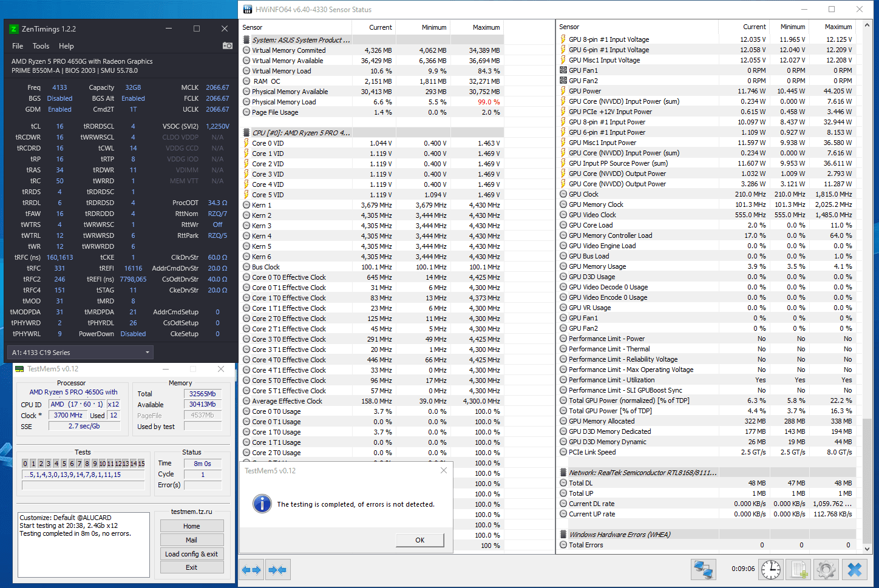Click the PowerDown Disabled value in ZenTimings

pos(133,334)
